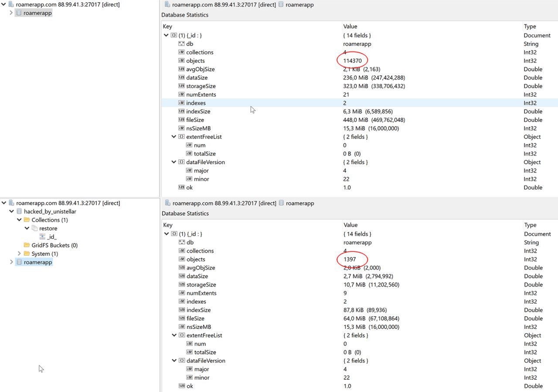Select the GridFS Buckets (0) label
Viewport: 558px width, 392px height.
click(54, 245)
